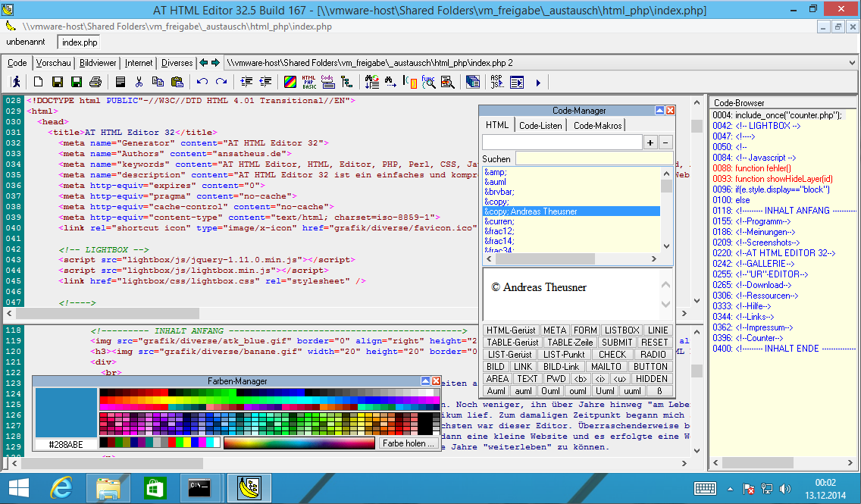Print the current document
This screenshot has height=504, width=861.
coord(95,83)
